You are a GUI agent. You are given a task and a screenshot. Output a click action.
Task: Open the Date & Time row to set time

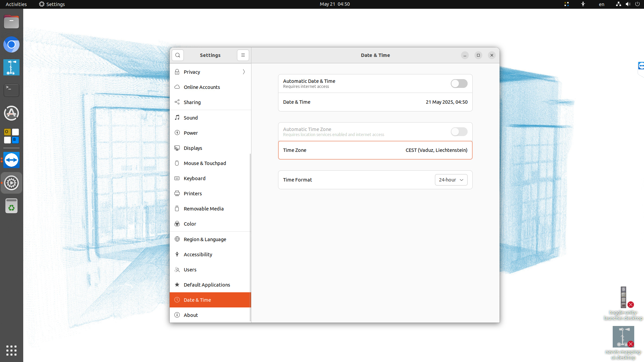click(375, 102)
